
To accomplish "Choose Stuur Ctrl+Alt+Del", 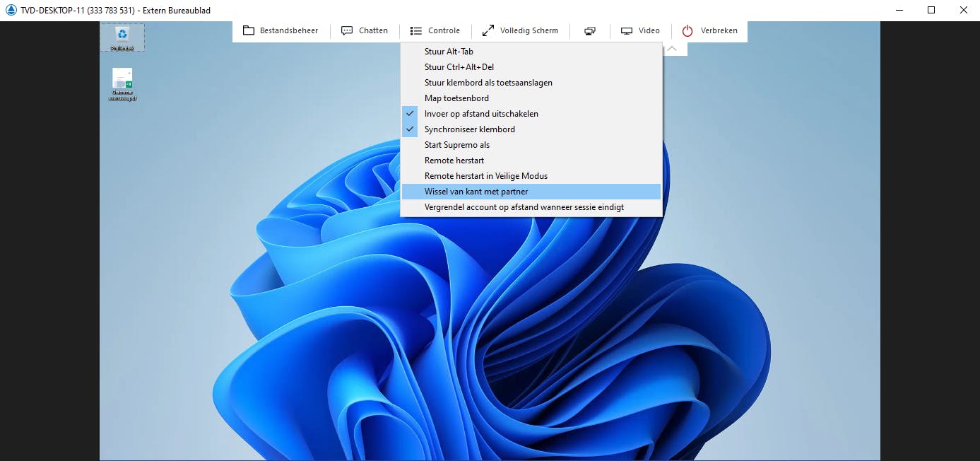I will (531, 67).
